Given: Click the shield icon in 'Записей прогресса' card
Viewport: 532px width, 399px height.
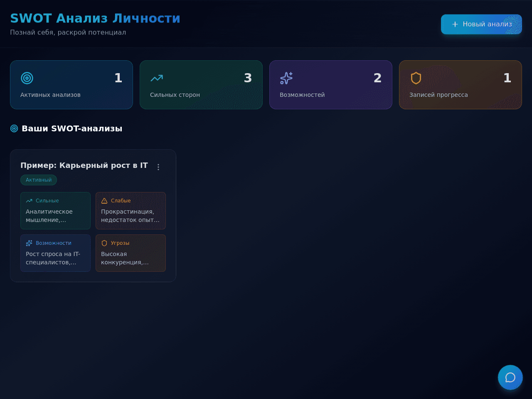Looking at the screenshot, I should coord(416,78).
